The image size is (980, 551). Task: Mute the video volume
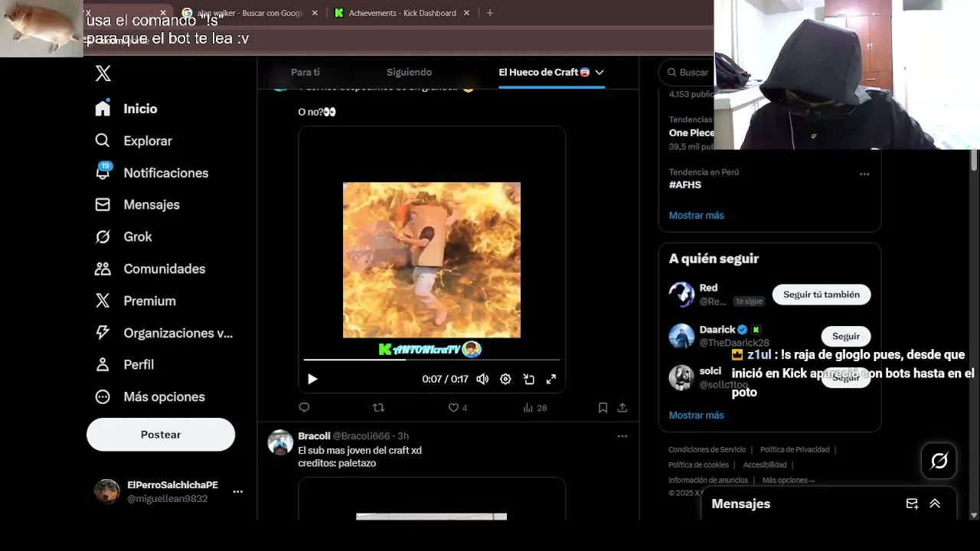pos(482,379)
